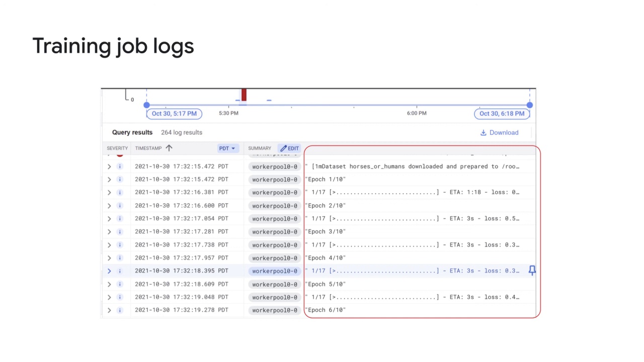644x362 pixels.
Task: Select timestamp 2021-10-30 17:32:16.600 PDT
Action: point(182,206)
